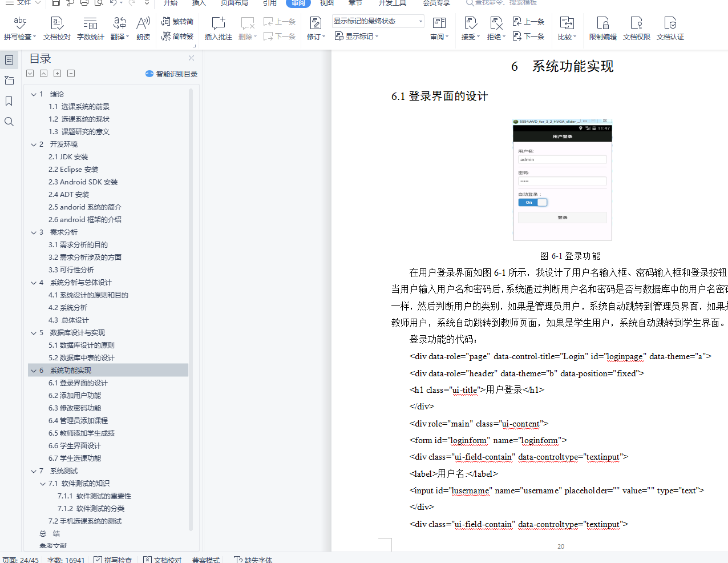Open word count (字数统计)

pyautogui.click(x=90, y=29)
